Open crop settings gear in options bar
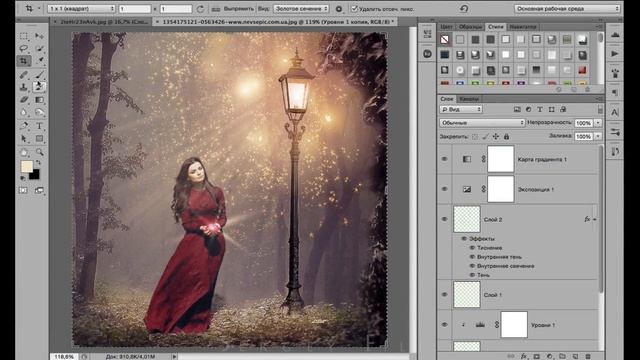 tap(339, 9)
